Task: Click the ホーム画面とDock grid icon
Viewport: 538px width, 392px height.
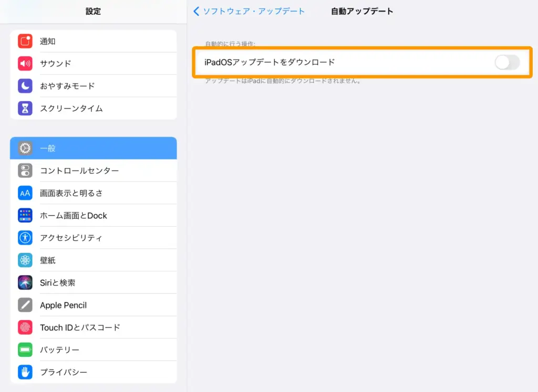Action: point(25,215)
